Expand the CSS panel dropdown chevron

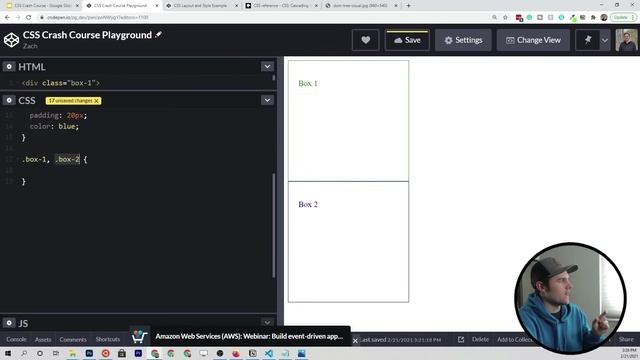click(x=267, y=100)
